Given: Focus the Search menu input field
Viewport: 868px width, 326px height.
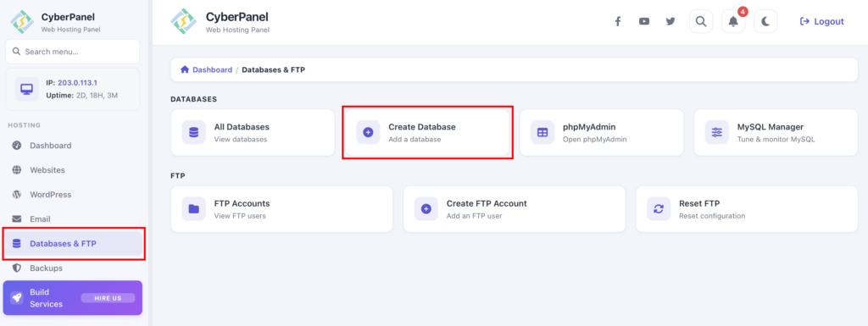Looking at the screenshot, I should pyautogui.click(x=73, y=52).
